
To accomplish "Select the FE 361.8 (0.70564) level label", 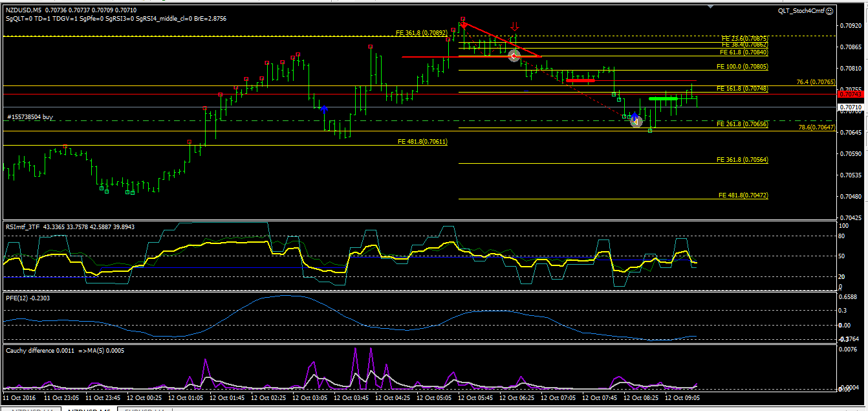I will point(743,159).
